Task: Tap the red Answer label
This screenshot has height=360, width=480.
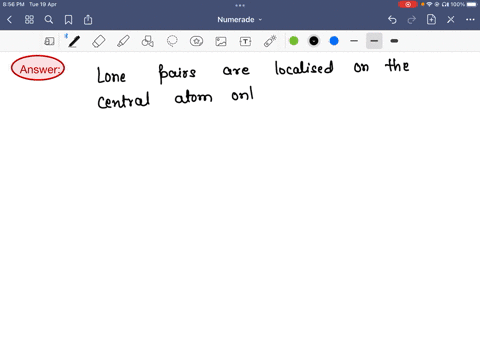Action: coord(38,68)
